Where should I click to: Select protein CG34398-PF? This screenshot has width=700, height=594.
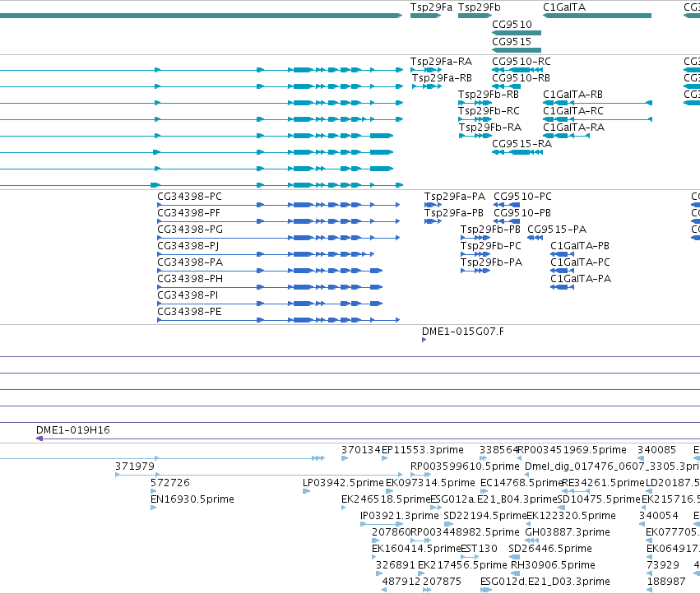[x=279, y=221]
